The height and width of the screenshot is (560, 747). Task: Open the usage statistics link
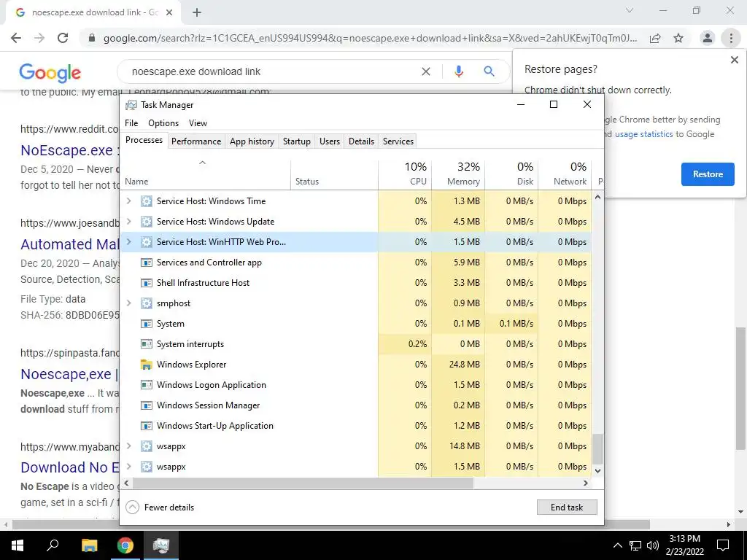[x=643, y=134]
